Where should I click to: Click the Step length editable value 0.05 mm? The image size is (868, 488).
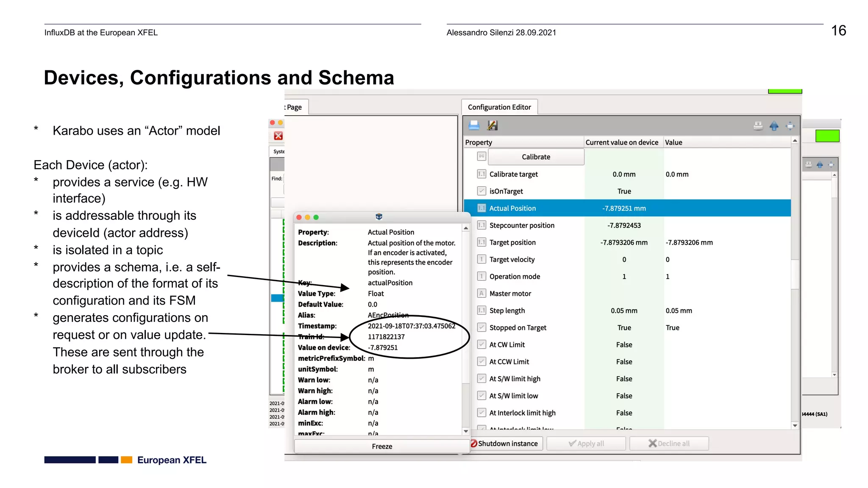pos(679,311)
